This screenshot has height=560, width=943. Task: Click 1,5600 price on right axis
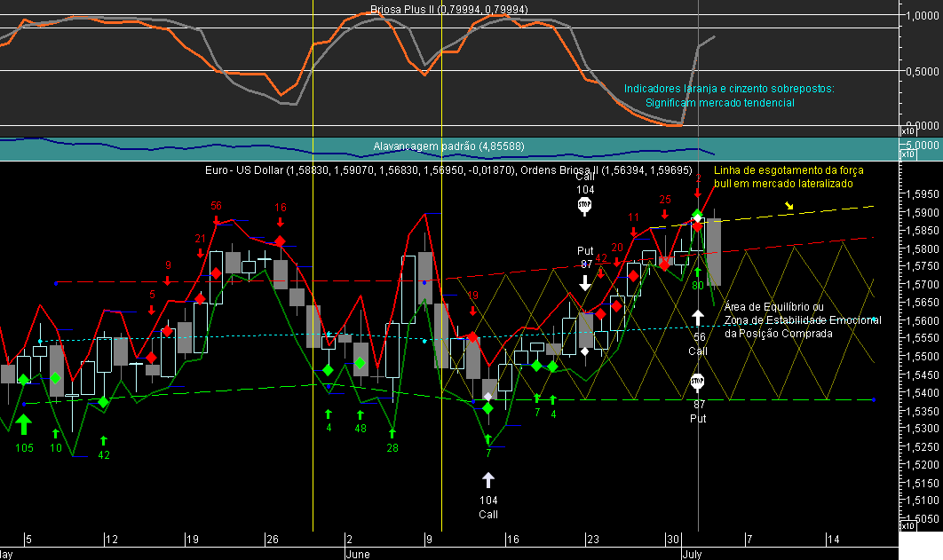[x=923, y=321]
